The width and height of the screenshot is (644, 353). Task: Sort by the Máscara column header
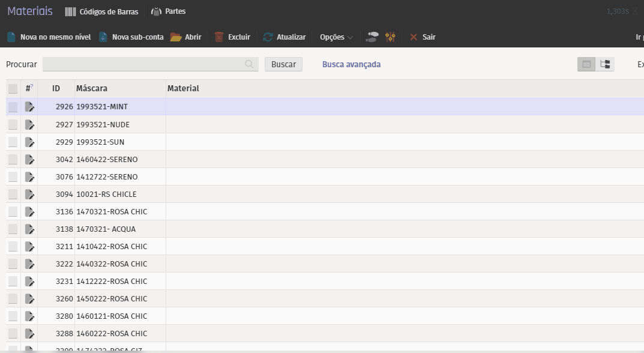(92, 89)
